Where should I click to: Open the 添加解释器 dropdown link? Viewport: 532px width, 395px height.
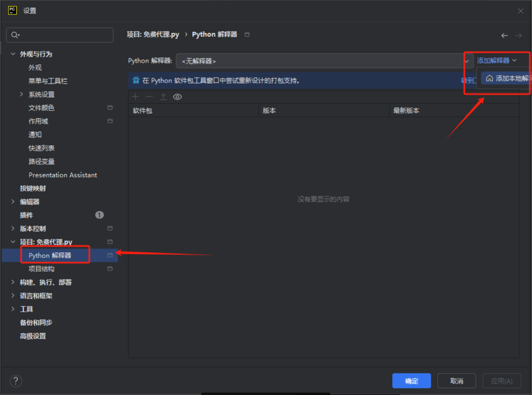tap(497, 61)
